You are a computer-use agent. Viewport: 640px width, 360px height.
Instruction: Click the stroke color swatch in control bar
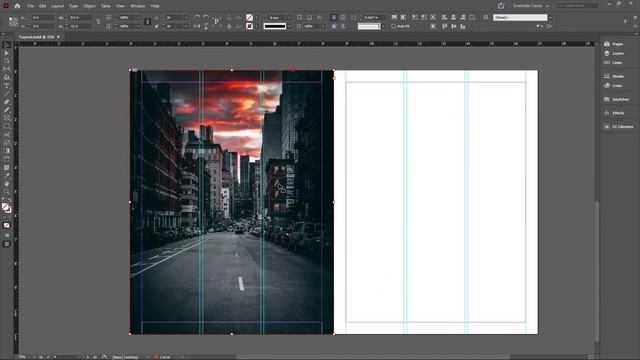[249, 26]
